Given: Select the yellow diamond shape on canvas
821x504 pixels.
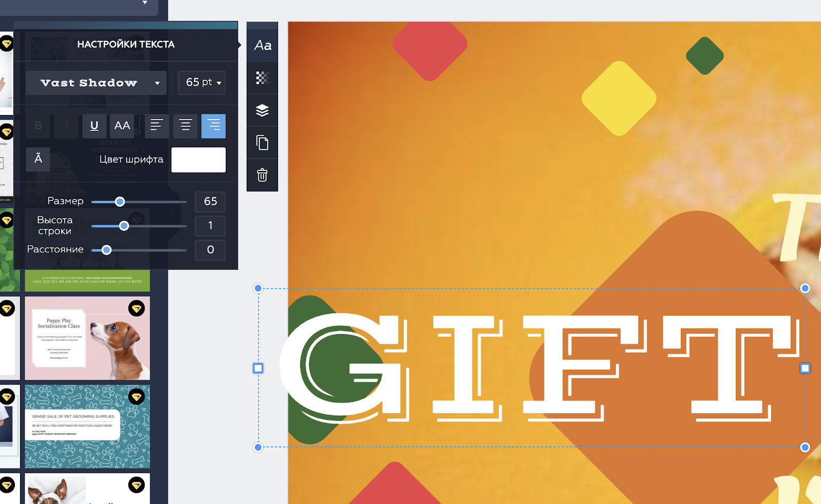Looking at the screenshot, I should pos(619,99).
